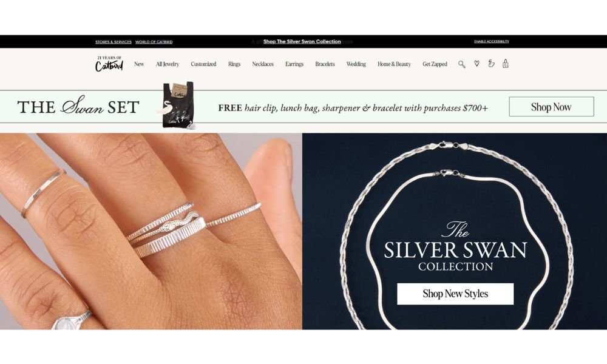Image resolution: width=607 pixels, height=364 pixels.
Task: Enable accessibility mode link
Action: tap(492, 41)
